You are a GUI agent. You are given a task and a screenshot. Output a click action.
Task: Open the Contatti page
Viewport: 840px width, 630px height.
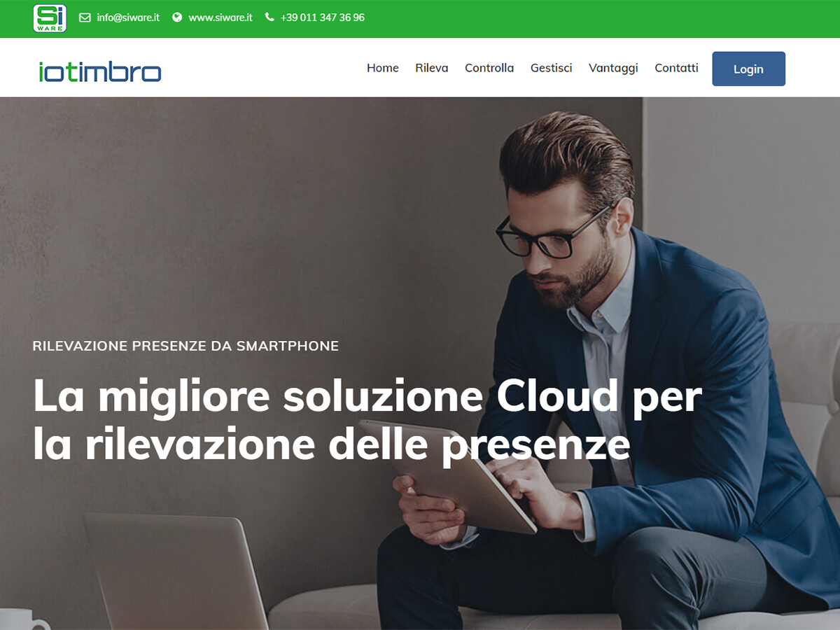[676, 68]
